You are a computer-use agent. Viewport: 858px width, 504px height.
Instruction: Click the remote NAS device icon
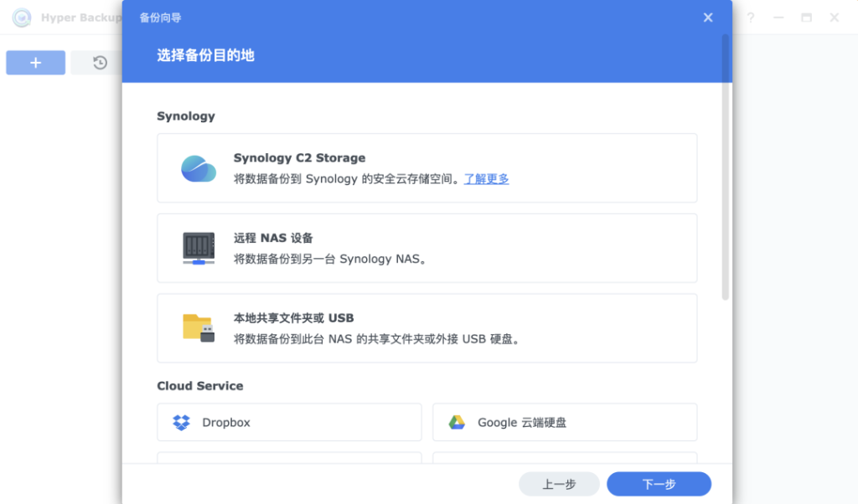[x=199, y=249]
